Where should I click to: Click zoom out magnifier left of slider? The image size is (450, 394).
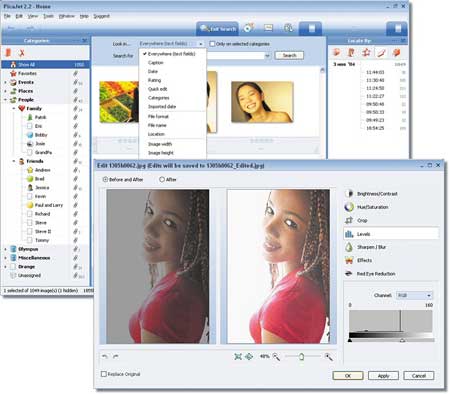276,357
